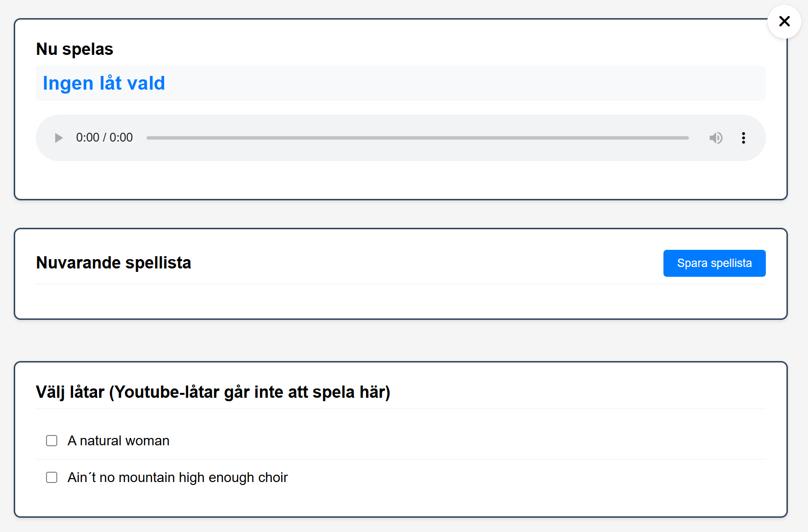Click the "Nu spelas" heading

(x=74, y=49)
